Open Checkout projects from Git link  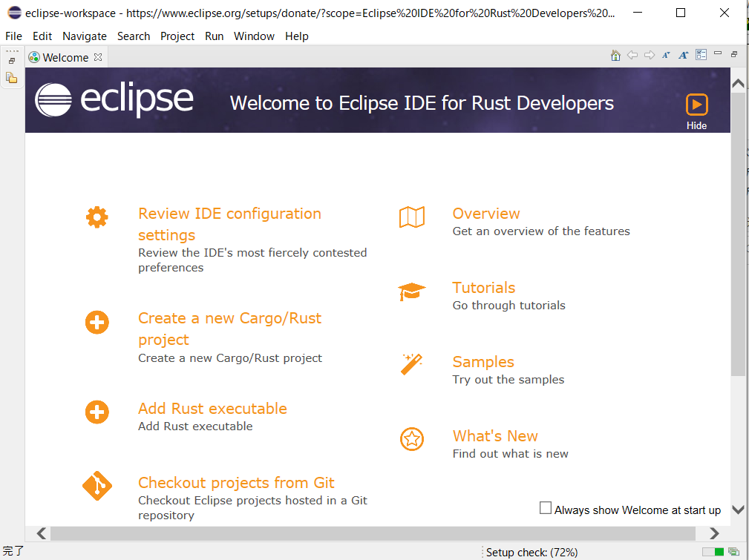point(236,483)
